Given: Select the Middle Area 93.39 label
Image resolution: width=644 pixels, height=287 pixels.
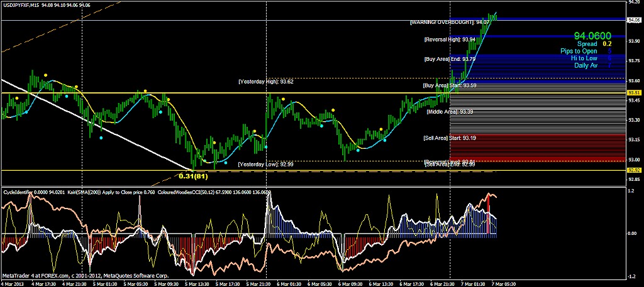Looking at the screenshot, I should click(450, 111).
